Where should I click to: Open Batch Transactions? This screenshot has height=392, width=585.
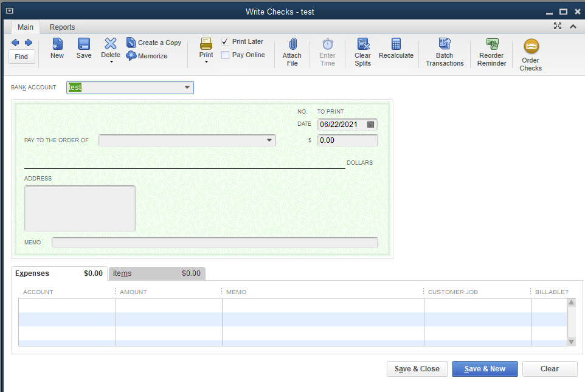tap(445, 52)
